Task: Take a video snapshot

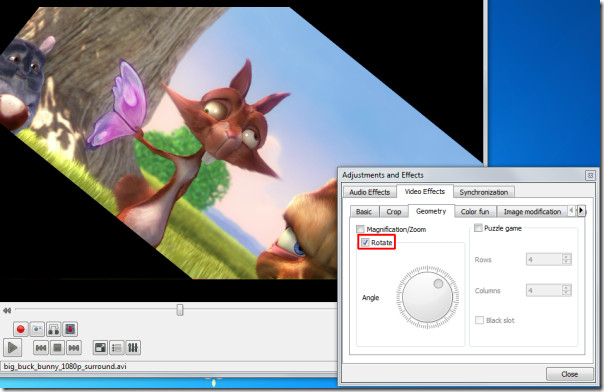Action: pyautogui.click(x=37, y=329)
